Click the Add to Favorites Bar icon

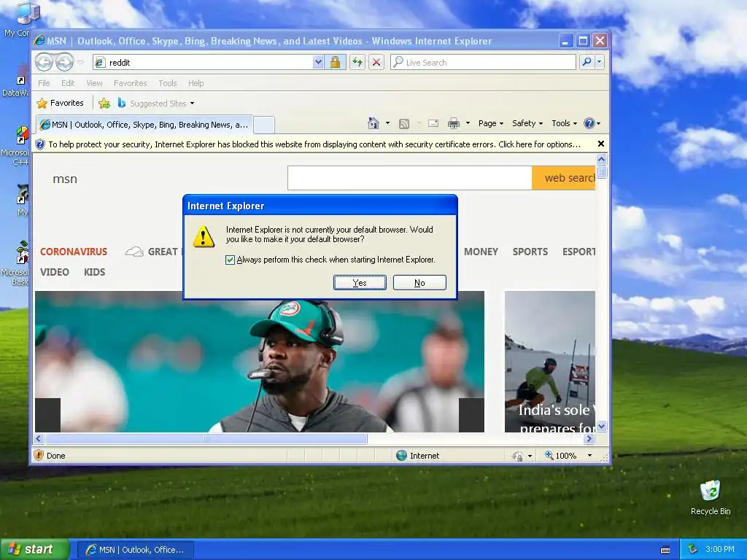pyautogui.click(x=104, y=104)
